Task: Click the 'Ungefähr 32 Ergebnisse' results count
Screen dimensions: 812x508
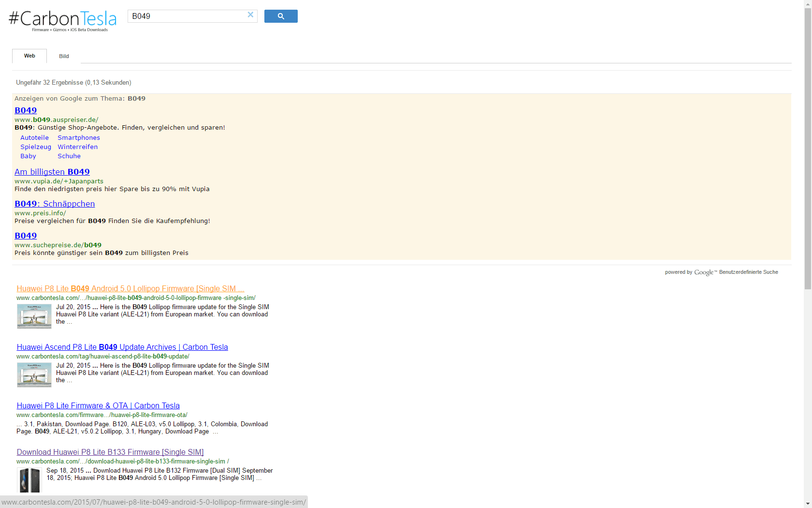Action: 73,83
